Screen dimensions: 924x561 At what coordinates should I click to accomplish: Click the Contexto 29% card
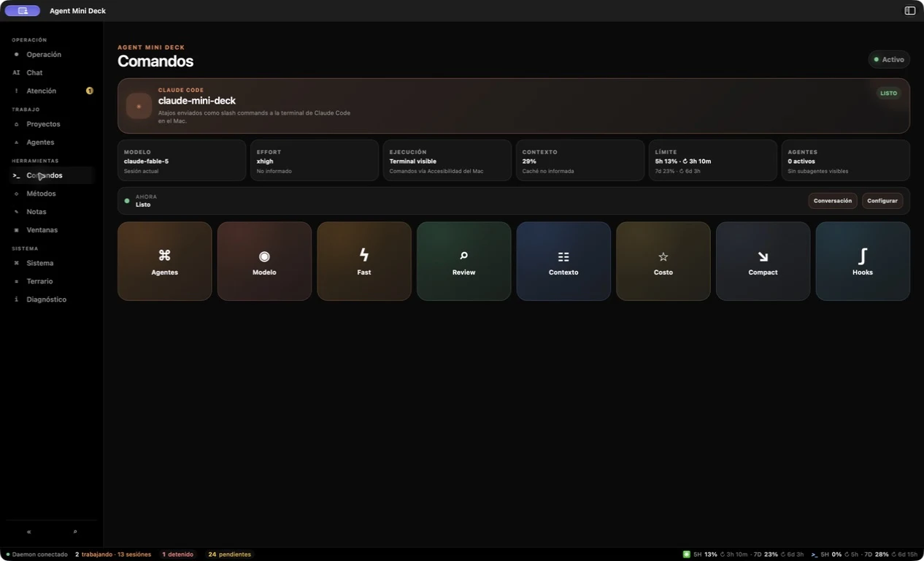(580, 161)
